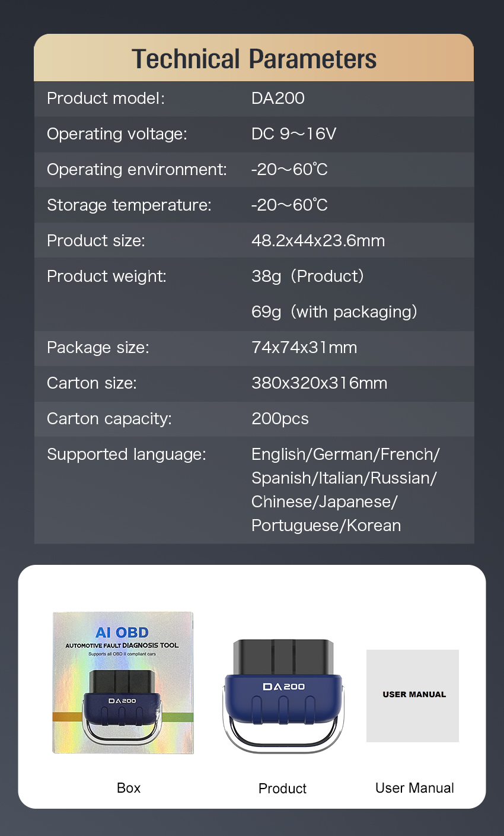Click the "Portuguese/Korean" language line

click(x=326, y=526)
